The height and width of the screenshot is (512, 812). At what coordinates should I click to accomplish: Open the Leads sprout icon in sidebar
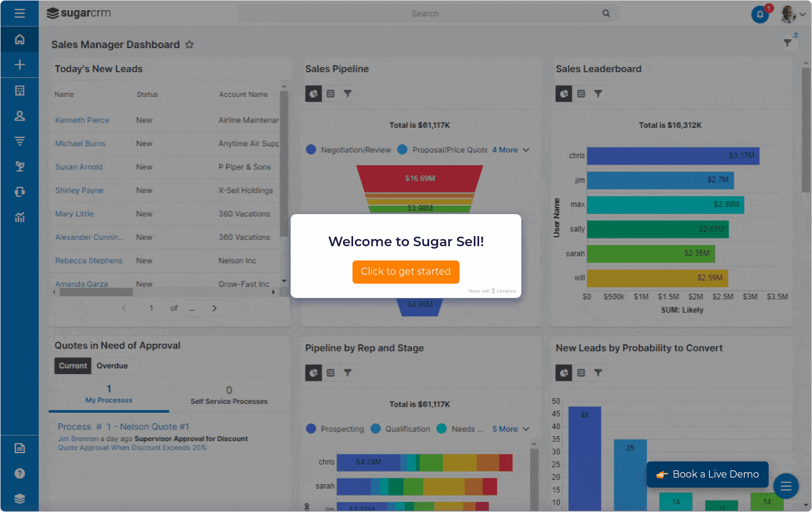pos(20,167)
